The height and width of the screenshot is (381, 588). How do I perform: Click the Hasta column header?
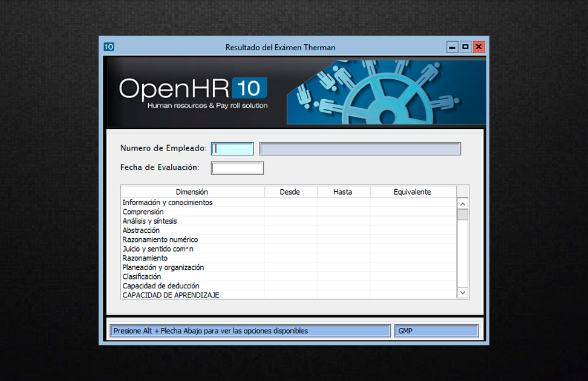[342, 192]
